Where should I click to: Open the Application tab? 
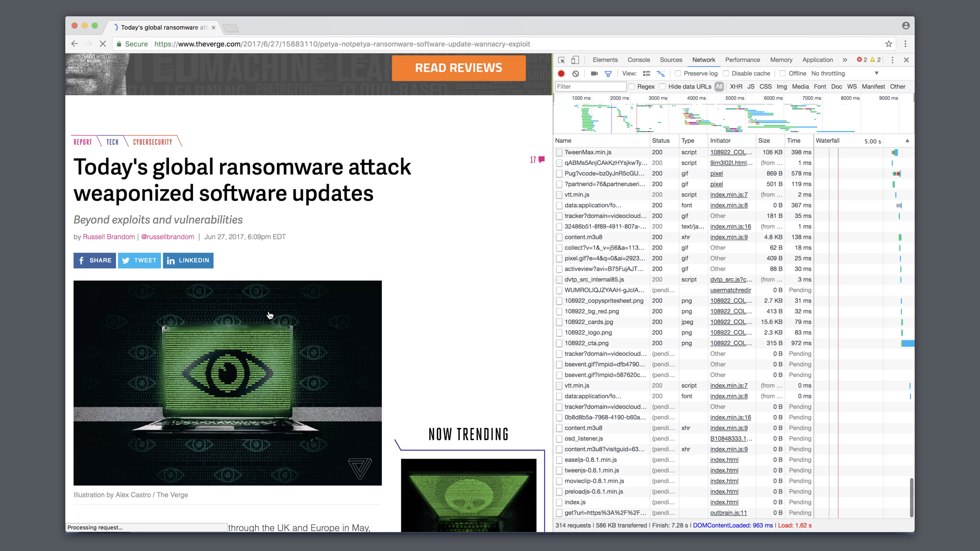817,60
